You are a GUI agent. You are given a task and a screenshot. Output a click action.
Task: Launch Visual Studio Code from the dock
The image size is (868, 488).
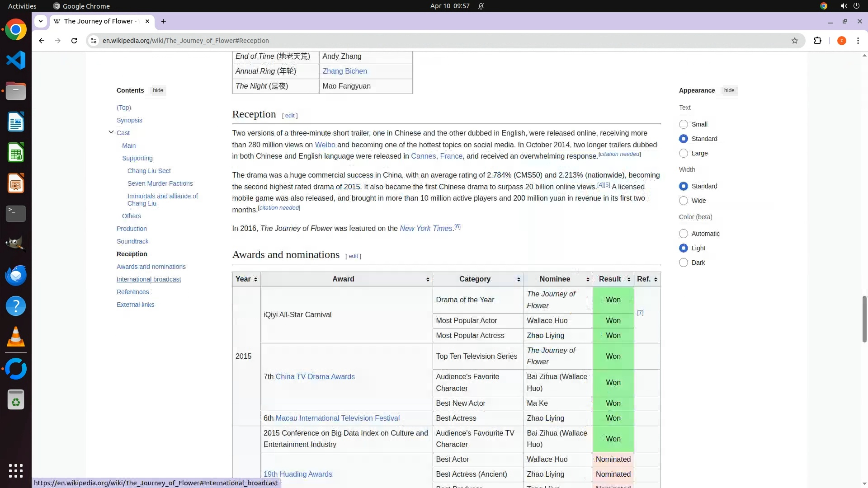tap(16, 61)
